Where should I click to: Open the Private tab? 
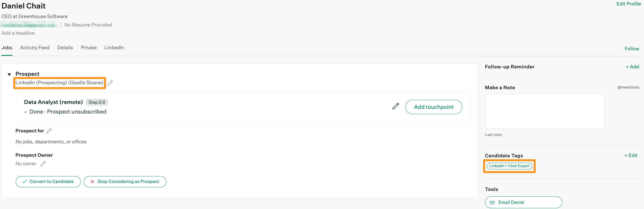click(x=89, y=48)
